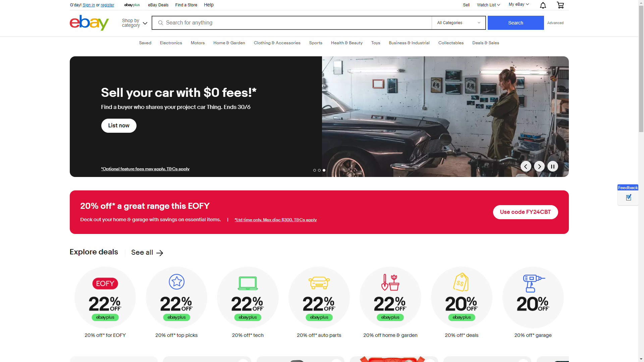Screen dimensions: 644x362
Task: Open the Collectables category tab
Action: click(x=451, y=43)
